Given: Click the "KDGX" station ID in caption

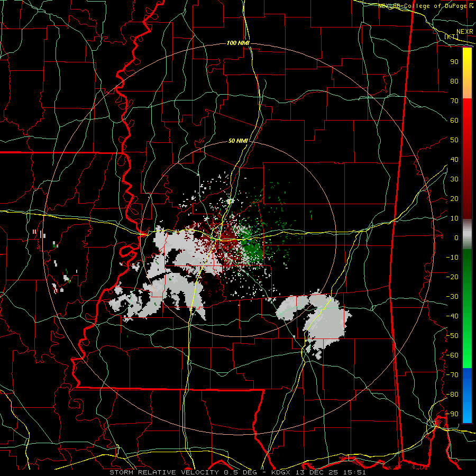Looking at the screenshot, I should pyautogui.click(x=280, y=472).
